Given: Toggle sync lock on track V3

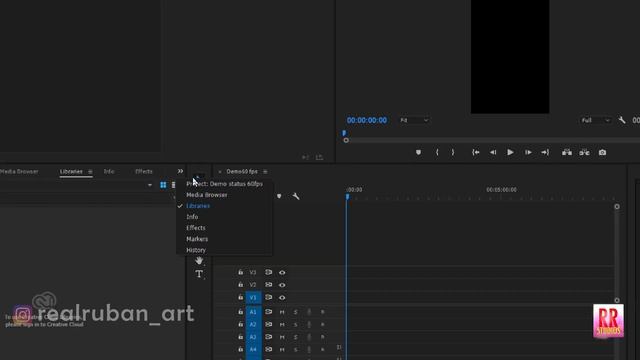Looking at the screenshot, I should pyautogui.click(x=268, y=272).
